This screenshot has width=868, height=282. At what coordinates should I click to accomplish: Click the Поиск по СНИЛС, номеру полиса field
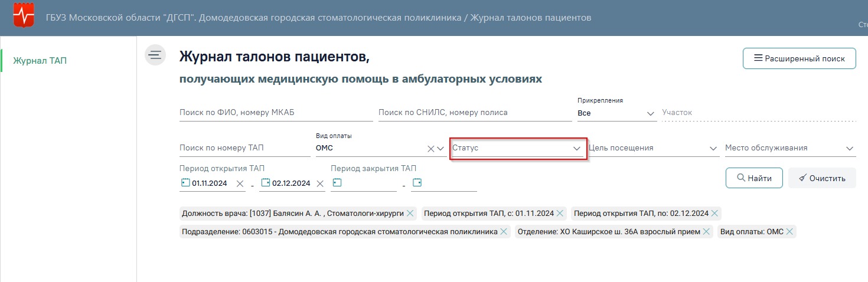tap(475, 113)
